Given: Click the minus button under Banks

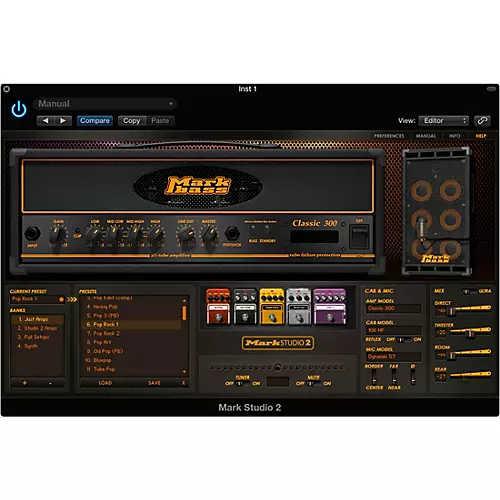Looking at the screenshot, I should 51,383.
